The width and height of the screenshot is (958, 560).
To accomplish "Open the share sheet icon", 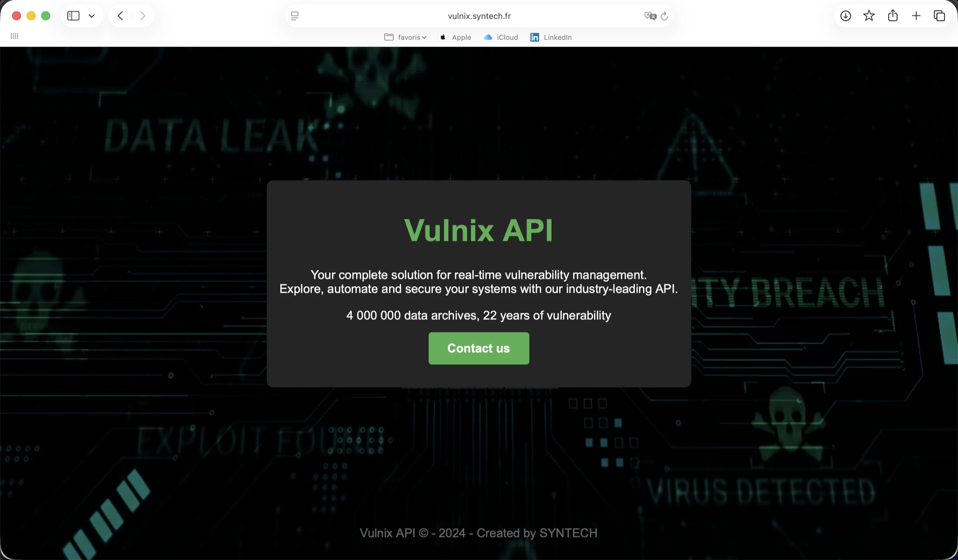I will tap(893, 16).
